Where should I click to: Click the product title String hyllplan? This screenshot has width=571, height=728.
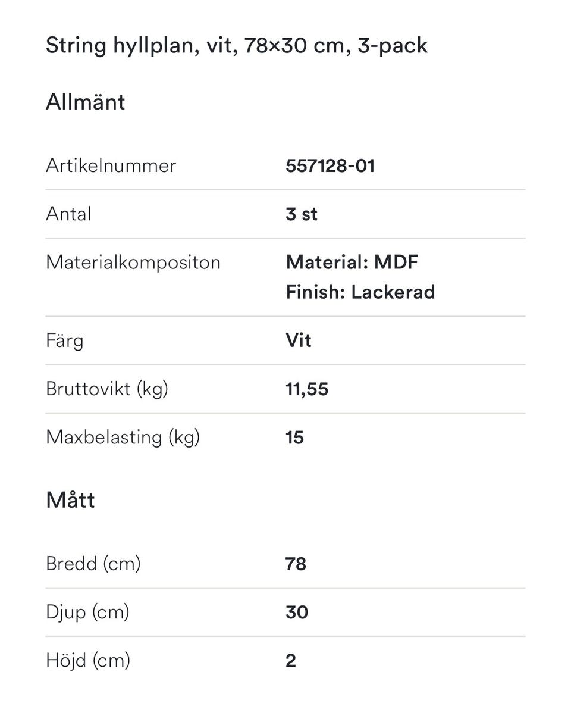236,46
